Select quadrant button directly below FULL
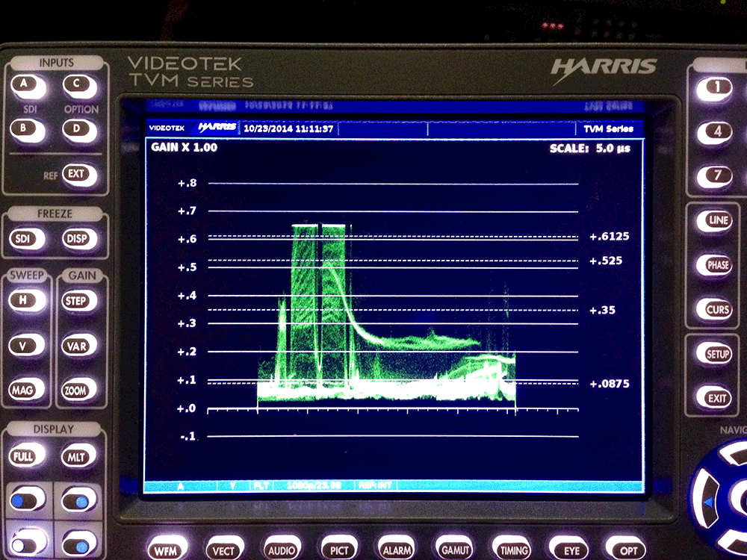Image resolution: width=747 pixels, height=560 pixels. [x=27, y=500]
